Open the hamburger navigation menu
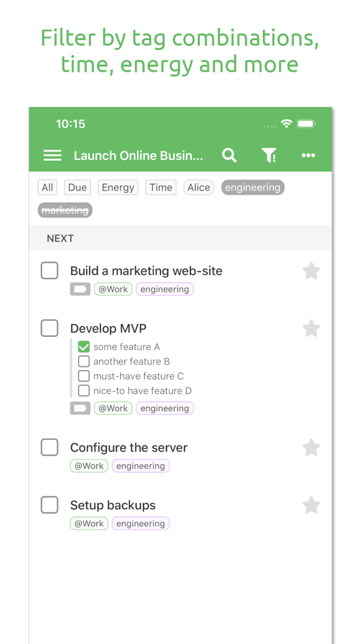 point(52,155)
